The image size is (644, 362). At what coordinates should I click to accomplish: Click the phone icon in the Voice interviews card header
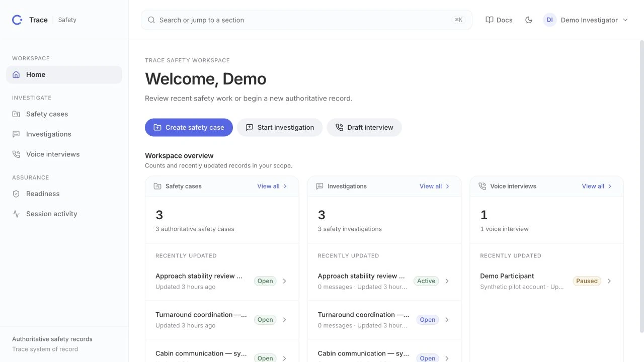coord(482,186)
